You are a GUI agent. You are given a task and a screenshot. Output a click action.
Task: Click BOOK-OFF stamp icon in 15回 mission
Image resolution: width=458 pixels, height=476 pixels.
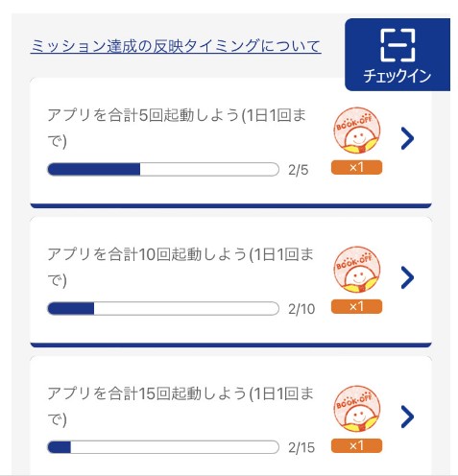357,409
